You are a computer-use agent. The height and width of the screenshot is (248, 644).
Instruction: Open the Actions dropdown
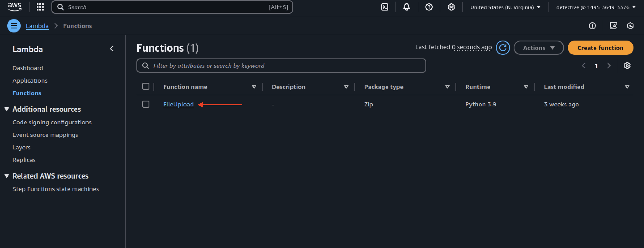click(x=538, y=47)
